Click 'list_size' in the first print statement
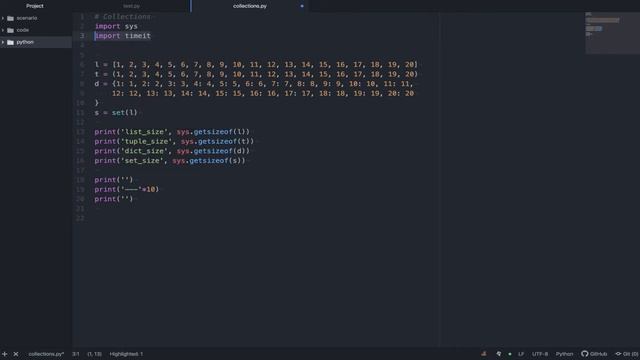The image size is (640, 360). pos(144,132)
